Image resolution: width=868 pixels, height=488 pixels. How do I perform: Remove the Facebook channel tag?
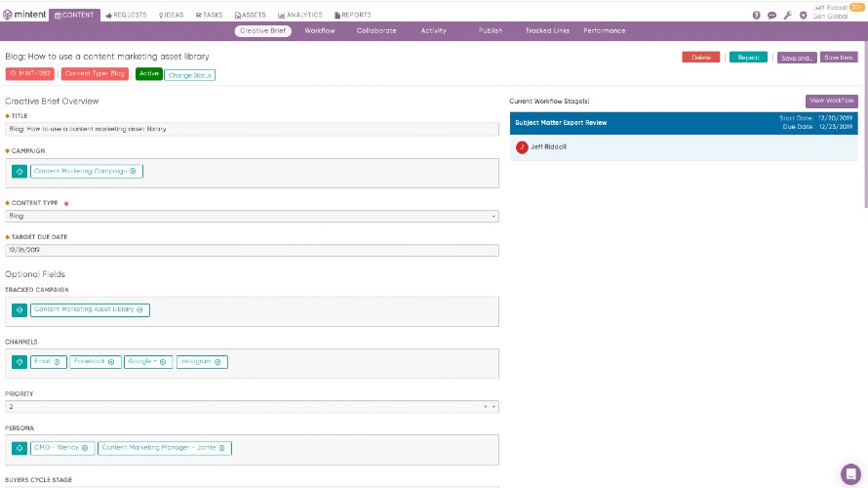(x=111, y=362)
